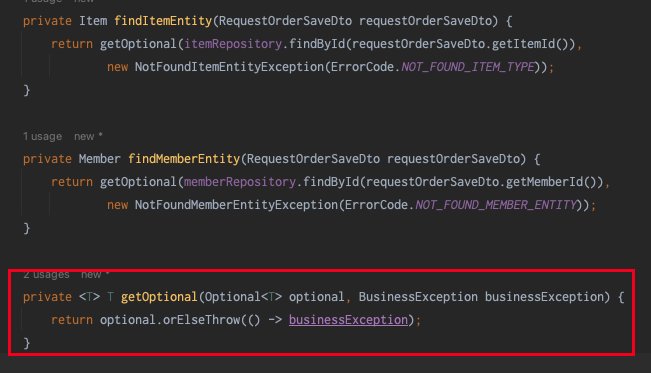Click the Member return type
The height and width of the screenshot is (373, 651).
[x=100, y=159]
